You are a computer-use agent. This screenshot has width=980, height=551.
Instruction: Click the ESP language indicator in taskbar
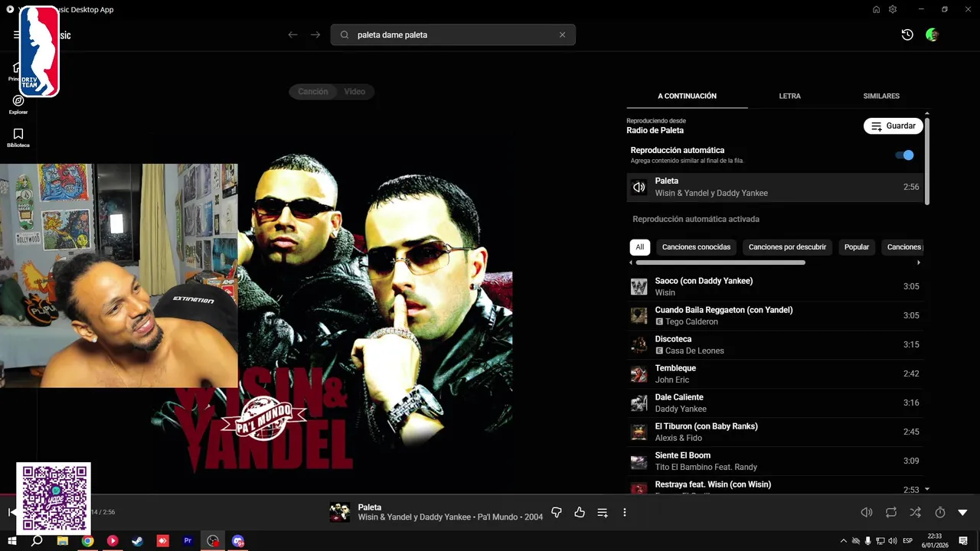tap(908, 540)
